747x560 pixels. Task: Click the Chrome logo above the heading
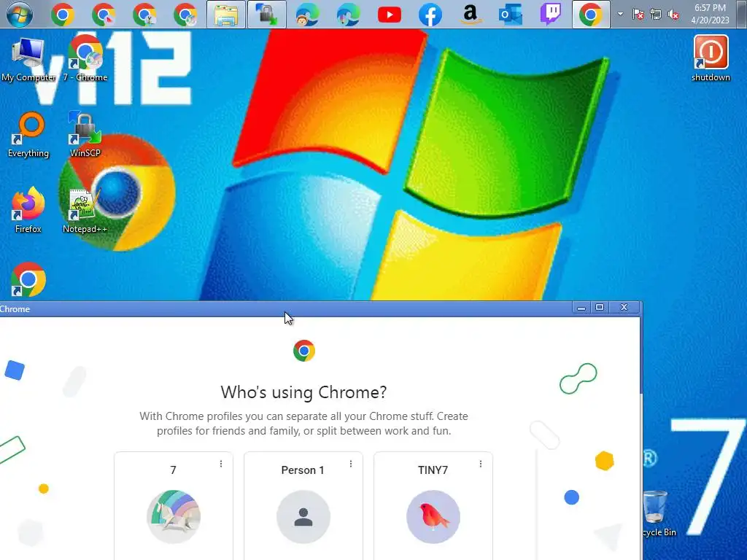(304, 351)
